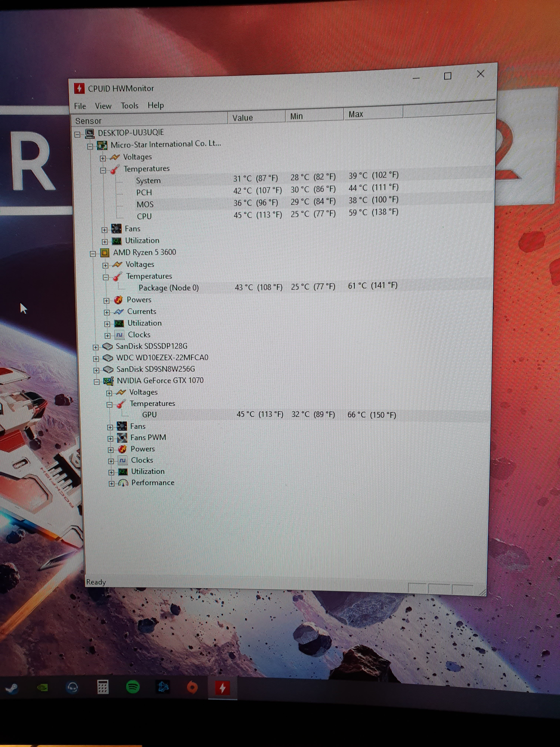Image resolution: width=560 pixels, height=747 pixels.
Task: Expand the Ryzen 5 3600 Clocks node
Action: pyautogui.click(x=107, y=336)
